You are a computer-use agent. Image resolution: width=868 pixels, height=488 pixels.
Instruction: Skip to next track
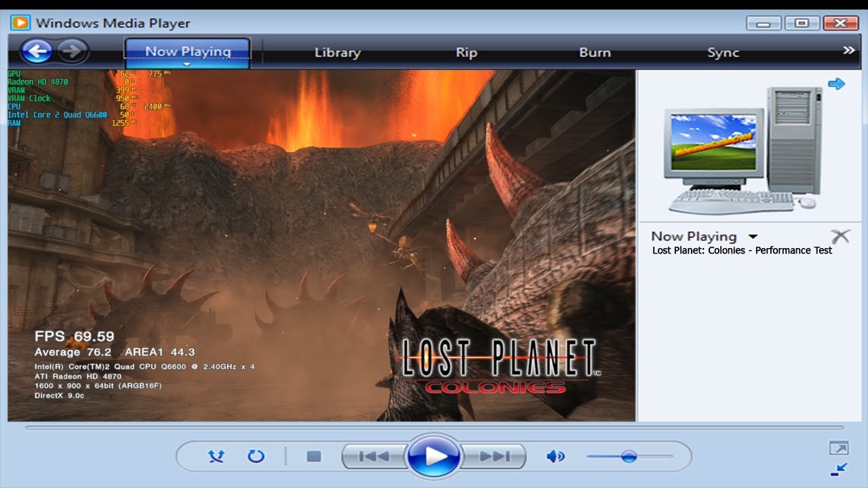tap(494, 456)
